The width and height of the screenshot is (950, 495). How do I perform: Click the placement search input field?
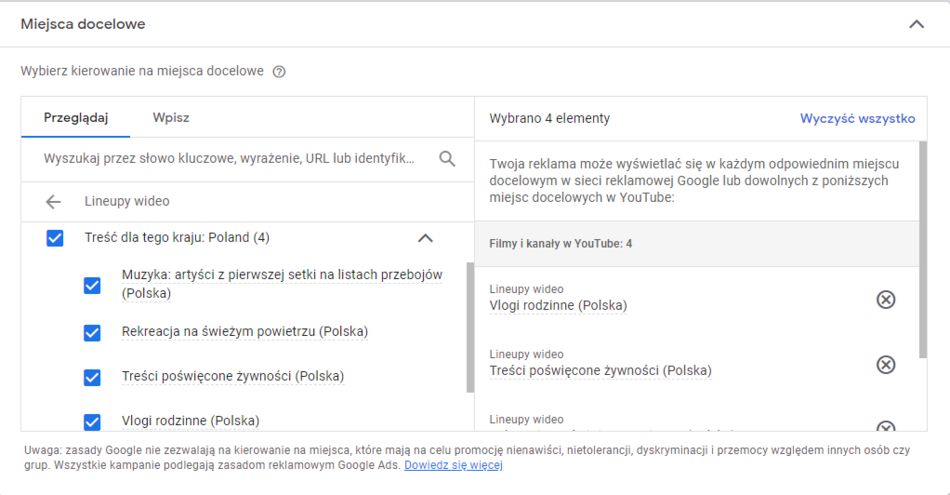[x=230, y=159]
